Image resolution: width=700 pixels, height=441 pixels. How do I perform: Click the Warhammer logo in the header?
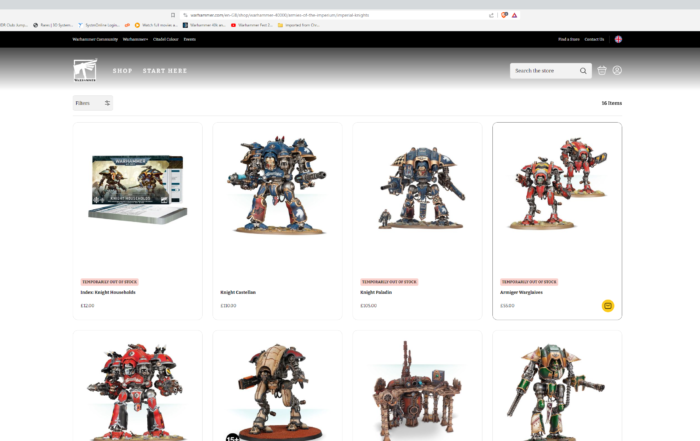pyautogui.click(x=85, y=70)
